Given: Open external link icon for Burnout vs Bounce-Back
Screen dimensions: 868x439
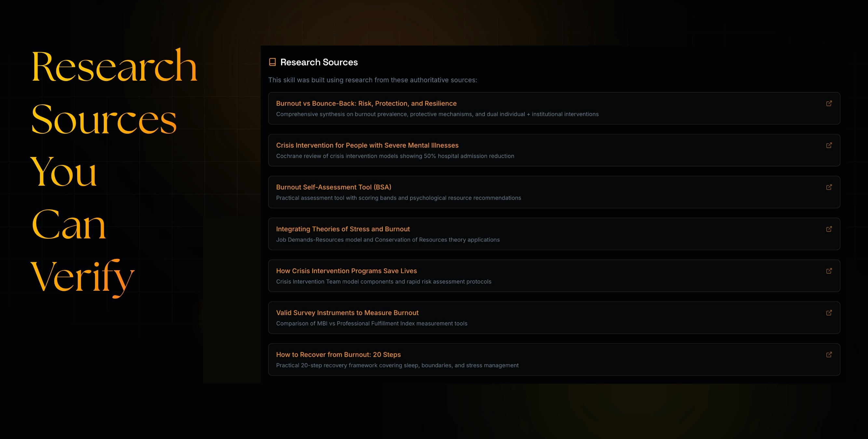Looking at the screenshot, I should 829,103.
